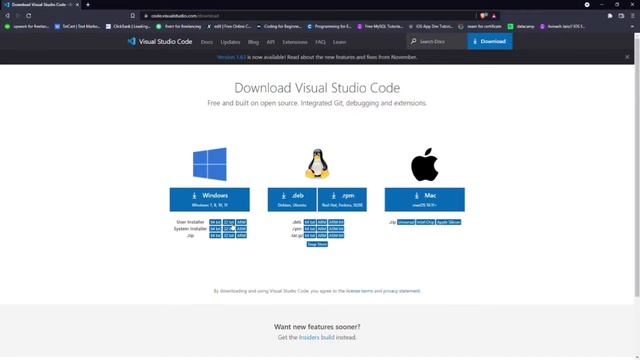Click the Windows logo image
Screen dimensions: 640x360
coord(210,164)
